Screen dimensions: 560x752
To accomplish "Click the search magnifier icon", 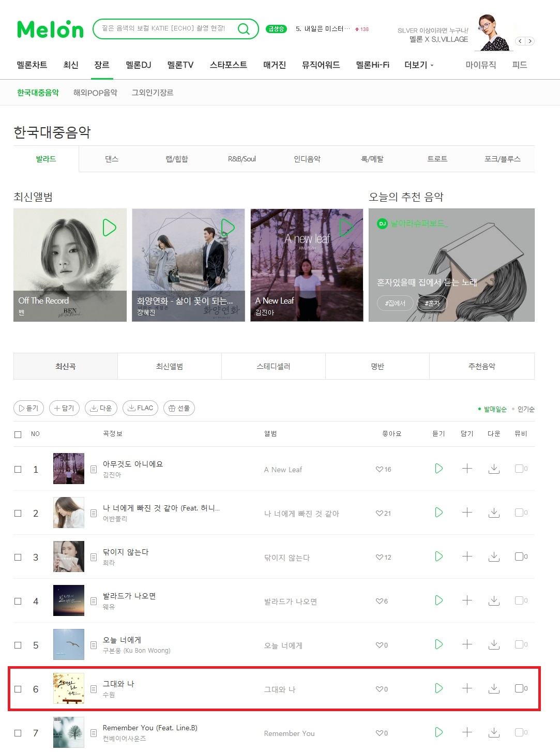I will pos(244,29).
